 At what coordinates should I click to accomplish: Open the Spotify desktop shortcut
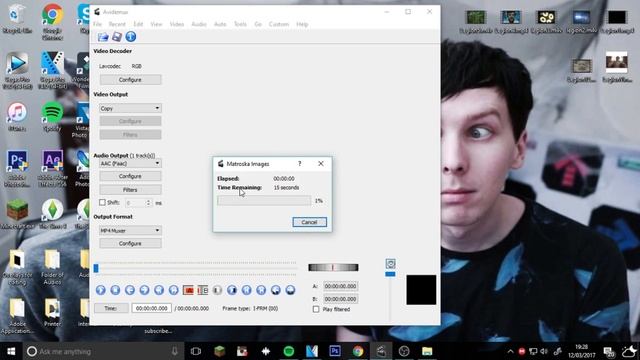pyautogui.click(x=52, y=117)
